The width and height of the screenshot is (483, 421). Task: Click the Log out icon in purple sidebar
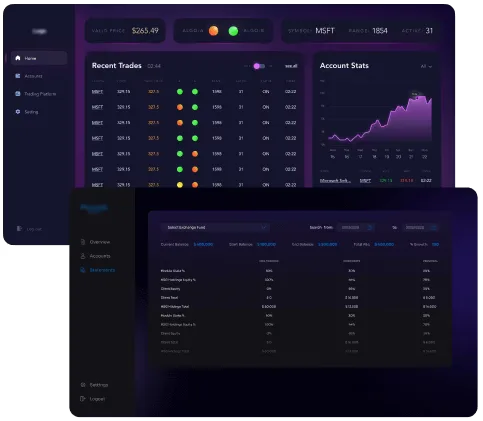click(x=19, y=229)
